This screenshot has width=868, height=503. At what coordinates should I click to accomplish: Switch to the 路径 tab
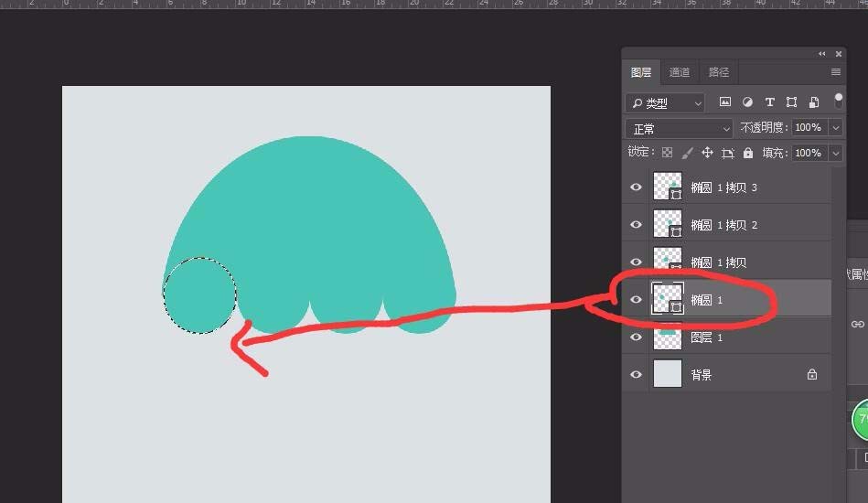click(x=719, y=72)
